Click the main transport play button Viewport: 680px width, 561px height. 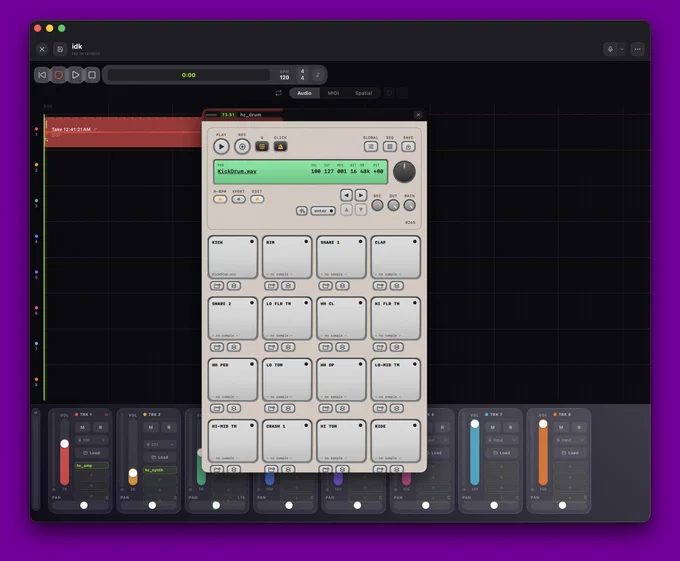[75, 75]
